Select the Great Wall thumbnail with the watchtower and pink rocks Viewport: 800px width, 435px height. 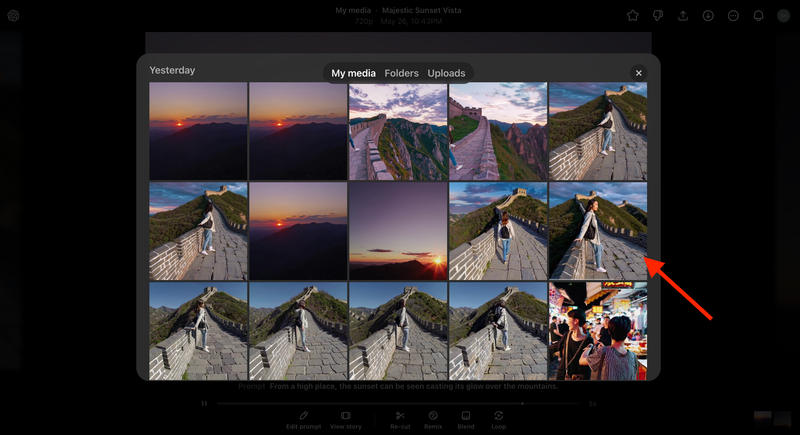498,131
